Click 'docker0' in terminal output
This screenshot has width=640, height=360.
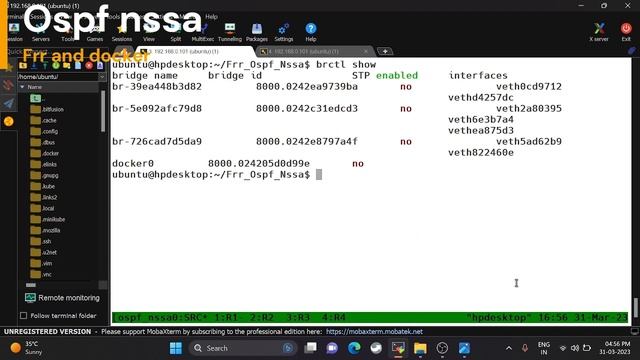click(133, 164)
